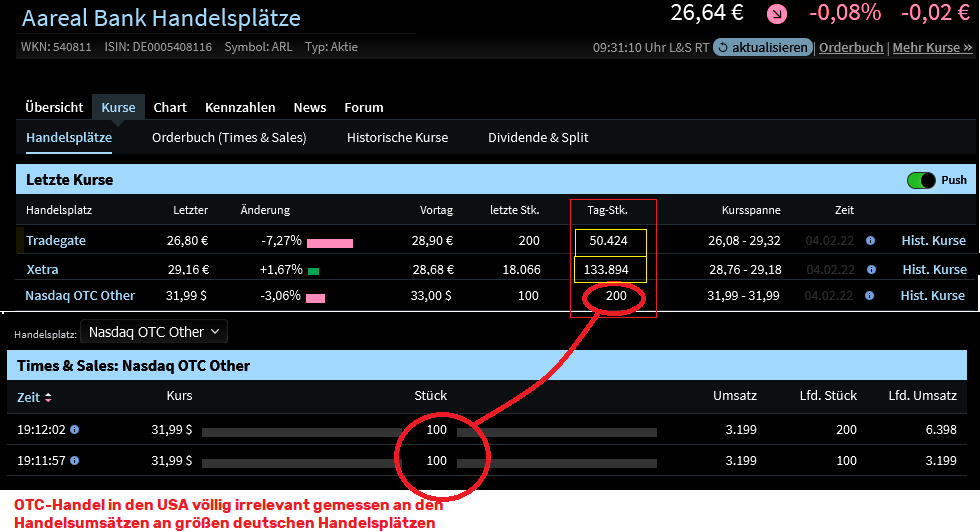Click Nasdaq OTC's pink -3,06% change bar

click(x=316, y=298)
